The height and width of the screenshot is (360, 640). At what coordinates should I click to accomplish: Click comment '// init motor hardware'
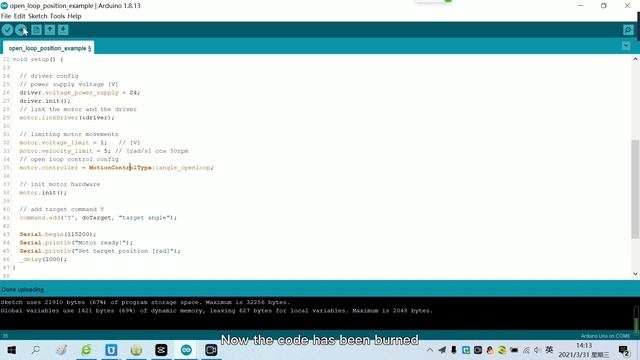point(60,184)
